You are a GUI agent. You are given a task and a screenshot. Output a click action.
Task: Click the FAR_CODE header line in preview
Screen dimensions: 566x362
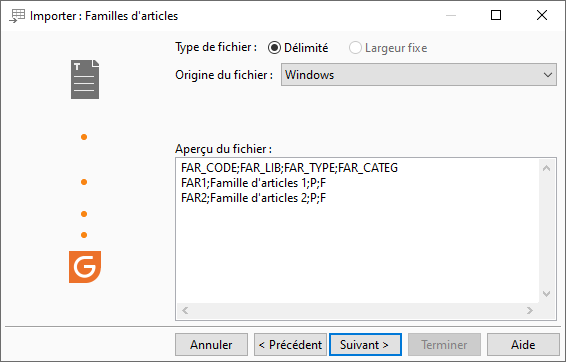coord(289,168)
